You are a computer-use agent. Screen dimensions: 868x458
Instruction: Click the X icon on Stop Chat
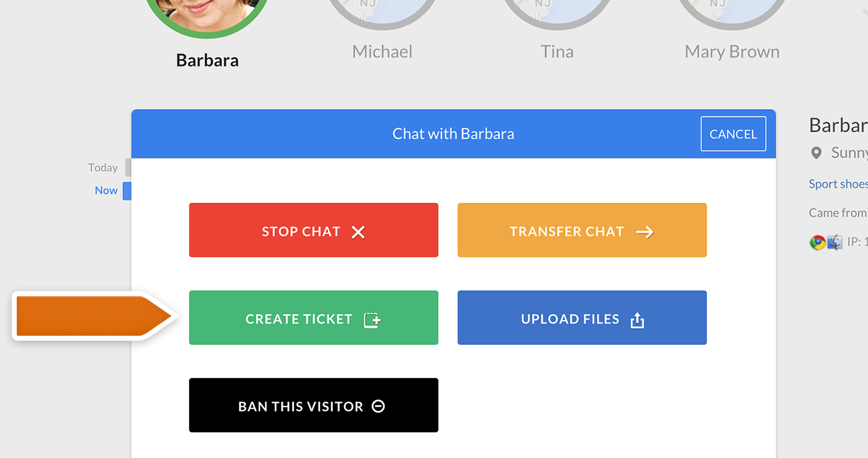tap(358, 232)
